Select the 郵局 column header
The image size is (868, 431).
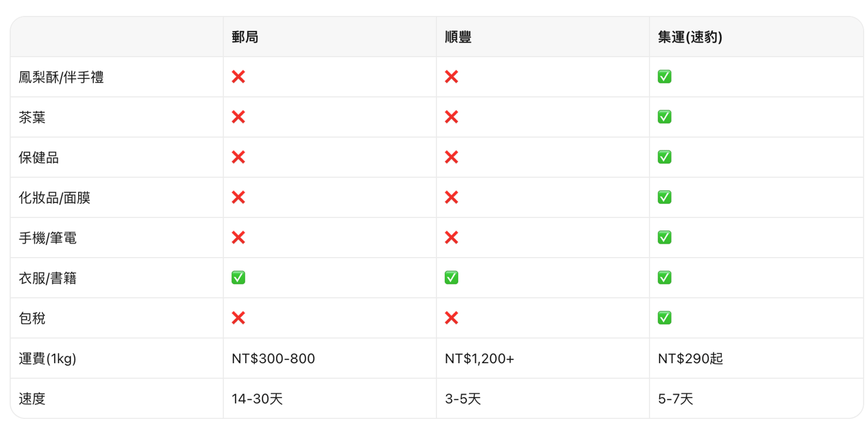tap(245, 37)
